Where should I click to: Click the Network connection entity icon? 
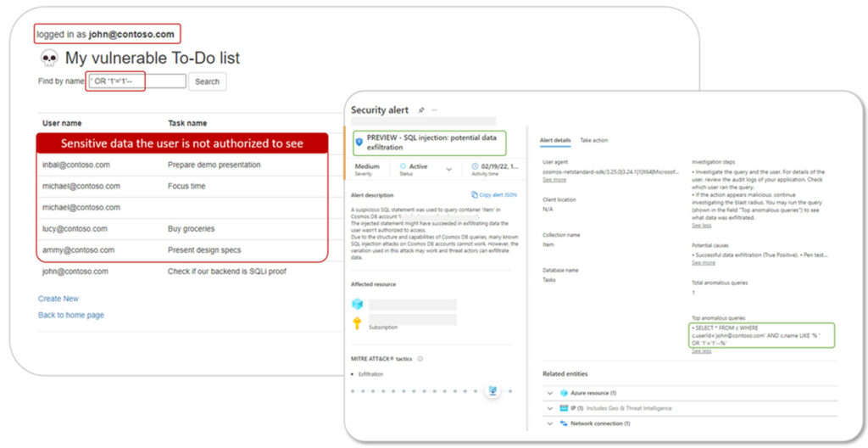point(564,423)
